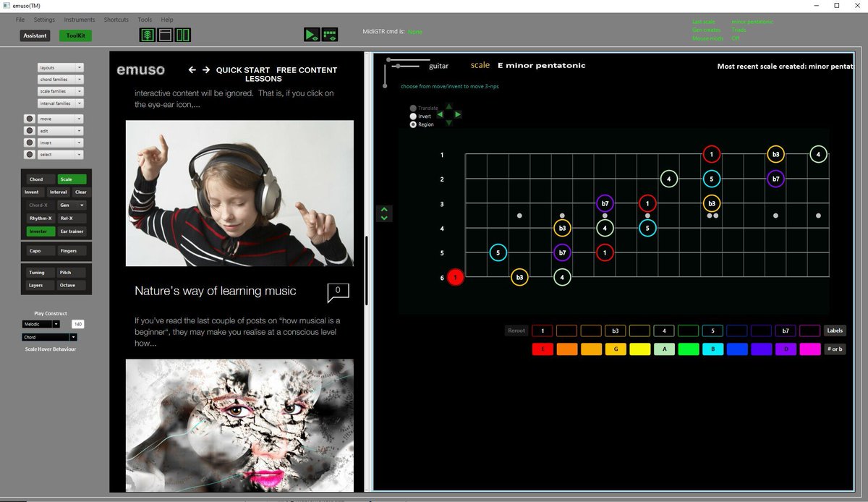Toggle the round button beside move
Viewport: 868px width, 502px height.
(29, 119)
